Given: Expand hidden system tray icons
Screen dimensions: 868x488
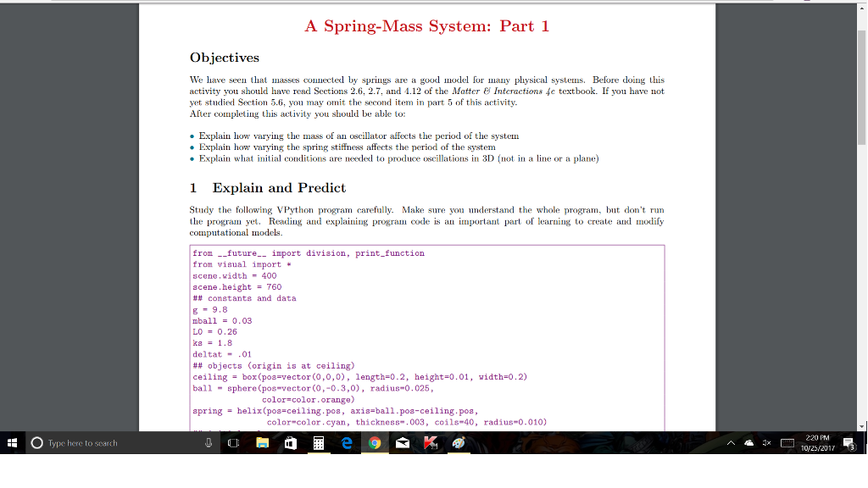Looking at the screenshot, I should tap(731, 442).
